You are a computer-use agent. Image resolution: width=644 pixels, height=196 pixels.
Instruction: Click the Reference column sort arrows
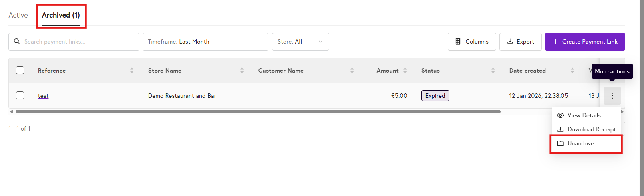pos(132,71)
